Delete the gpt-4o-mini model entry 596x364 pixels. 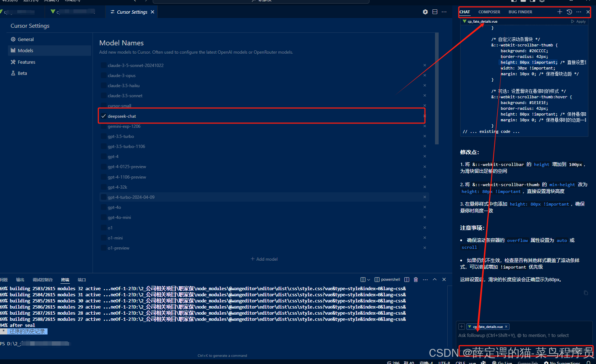(x=425, y=217)
